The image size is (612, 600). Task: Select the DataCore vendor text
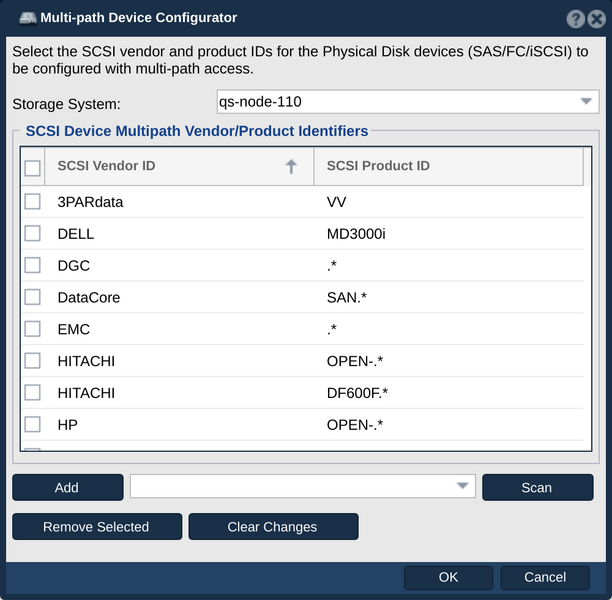click(89, 297)
